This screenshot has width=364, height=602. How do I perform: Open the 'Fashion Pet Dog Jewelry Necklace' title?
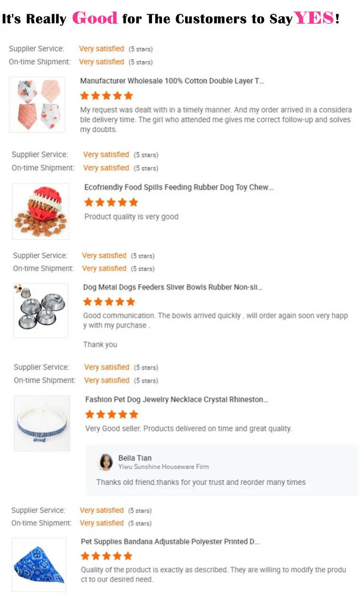(x=177, y=399)
